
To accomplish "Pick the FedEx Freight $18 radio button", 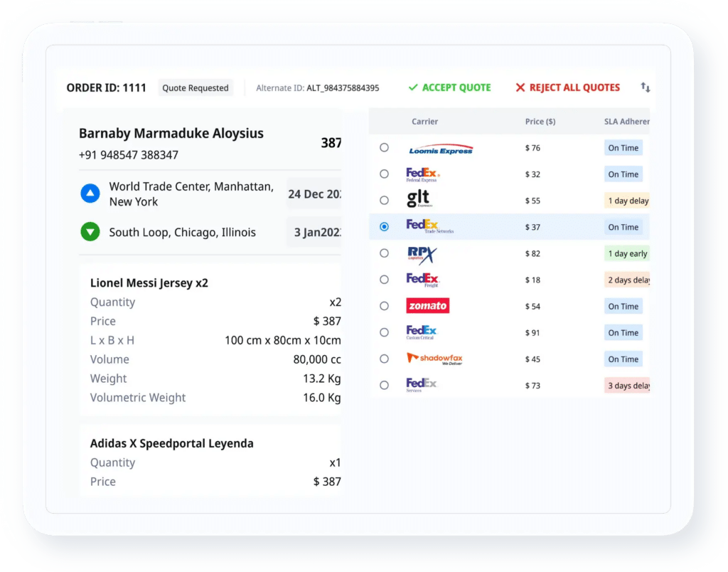I will [384, 280].
